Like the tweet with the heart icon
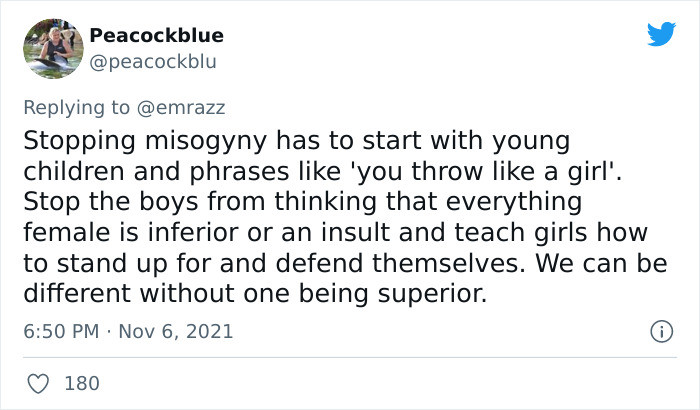This screenshot has height=410, width=700. pos(40,382)
